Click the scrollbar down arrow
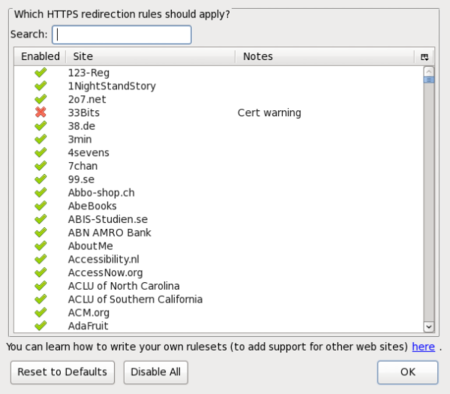Screen dimensions: 450x394 [429, 327]
